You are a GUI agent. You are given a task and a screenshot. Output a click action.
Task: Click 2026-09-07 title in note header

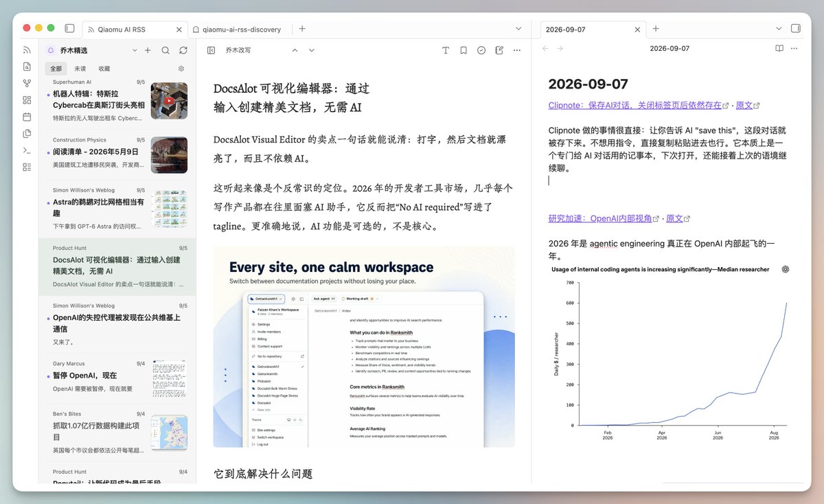pos(669,49)
